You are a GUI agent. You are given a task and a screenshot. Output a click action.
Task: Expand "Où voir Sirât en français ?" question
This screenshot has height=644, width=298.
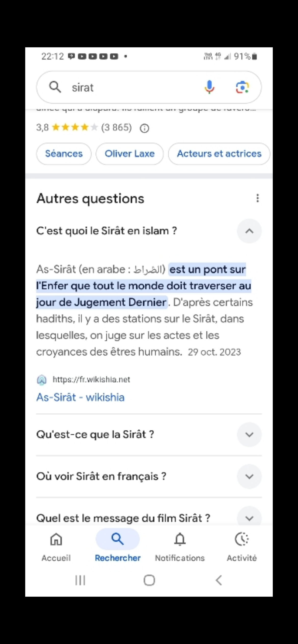click(249, 476)
